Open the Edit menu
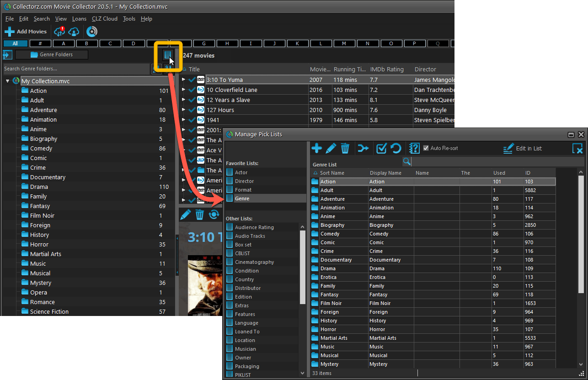This screenshot has height=380, width=588. [x=24, y=19]
